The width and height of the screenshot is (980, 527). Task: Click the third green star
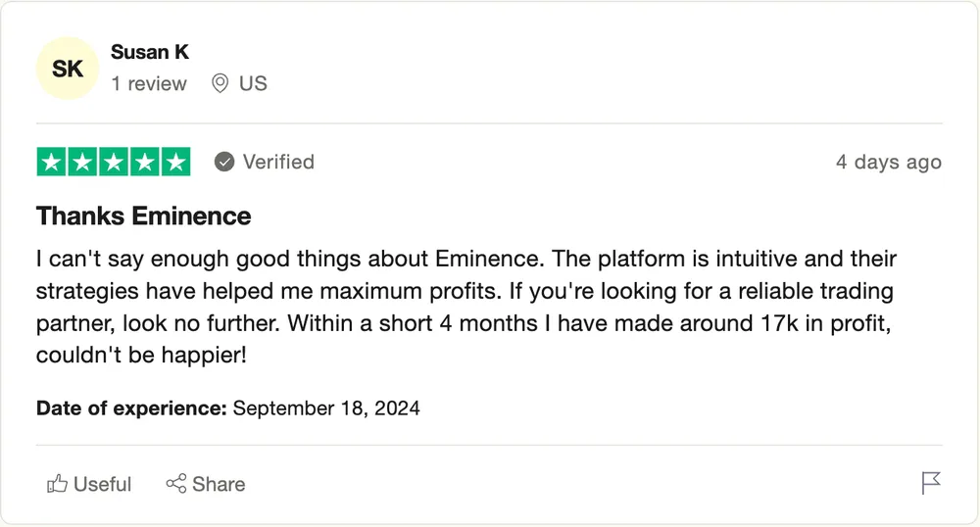[x=114, y=163]
